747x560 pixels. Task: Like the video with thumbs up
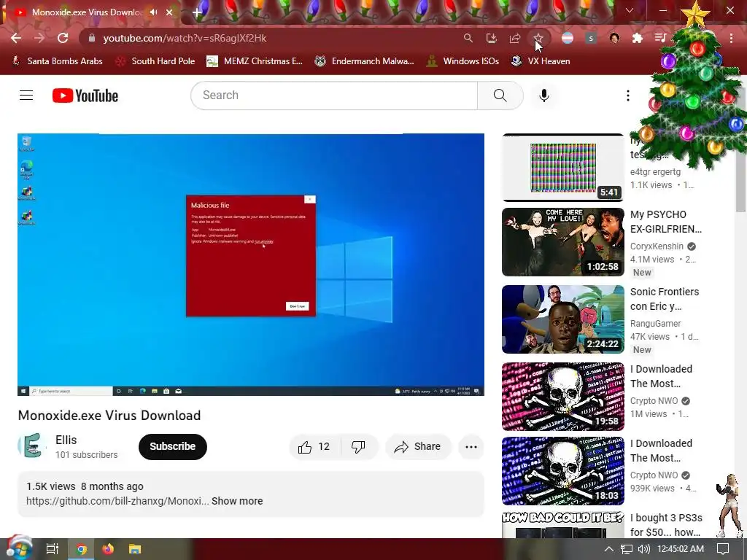click(314, 447)
